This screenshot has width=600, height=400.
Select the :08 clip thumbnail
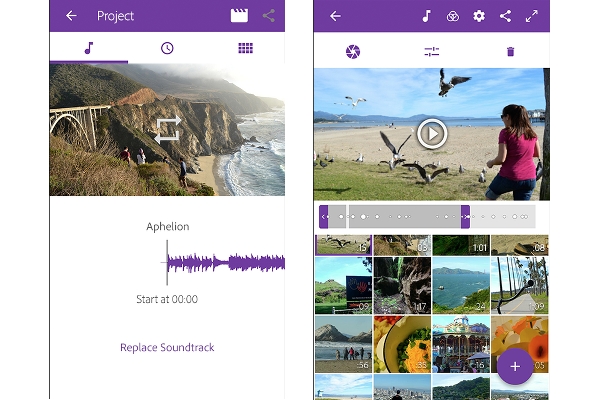point(520,245)
